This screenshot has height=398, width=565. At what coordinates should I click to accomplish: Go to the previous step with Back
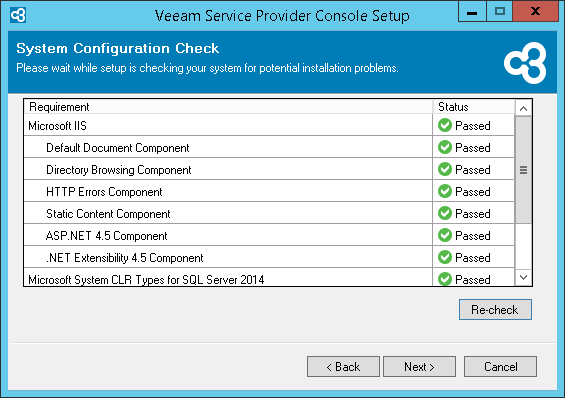pos(343,367)
